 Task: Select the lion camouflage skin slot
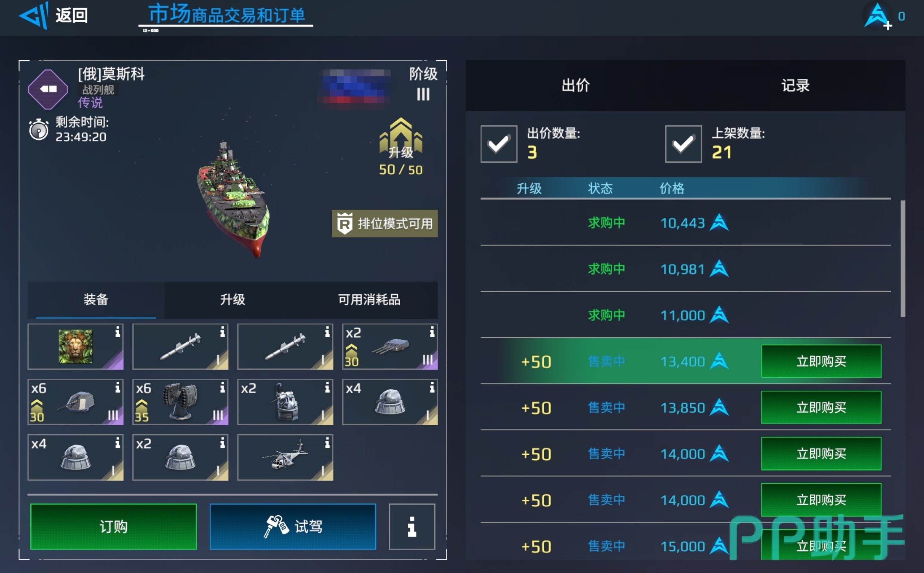click(x=75, y=346)
